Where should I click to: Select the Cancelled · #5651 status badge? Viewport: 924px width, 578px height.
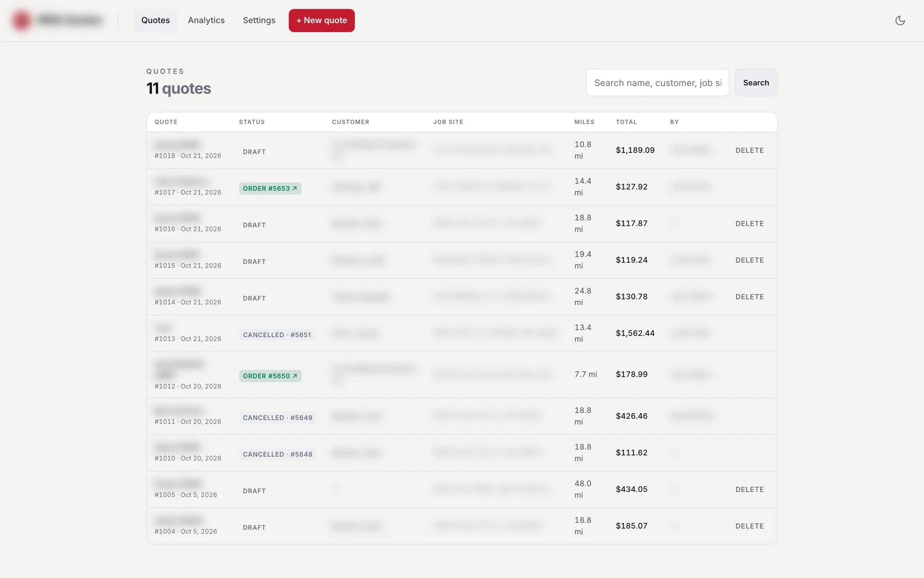coord(277,335)
